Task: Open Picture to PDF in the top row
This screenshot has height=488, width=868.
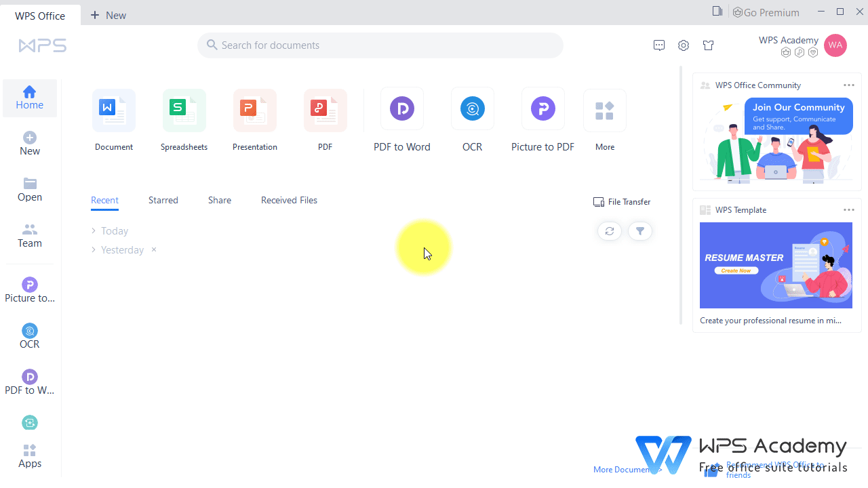Action: [543, 108]
